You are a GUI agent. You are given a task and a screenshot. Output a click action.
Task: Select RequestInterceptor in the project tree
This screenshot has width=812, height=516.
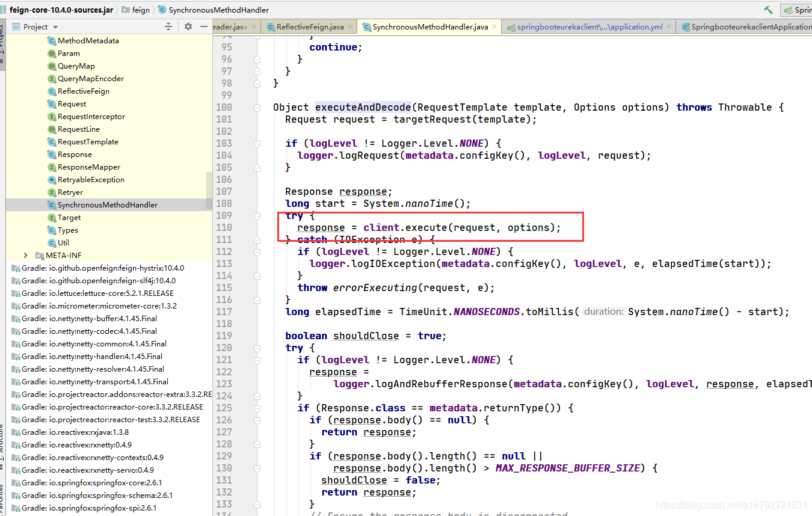click(91, 117)
